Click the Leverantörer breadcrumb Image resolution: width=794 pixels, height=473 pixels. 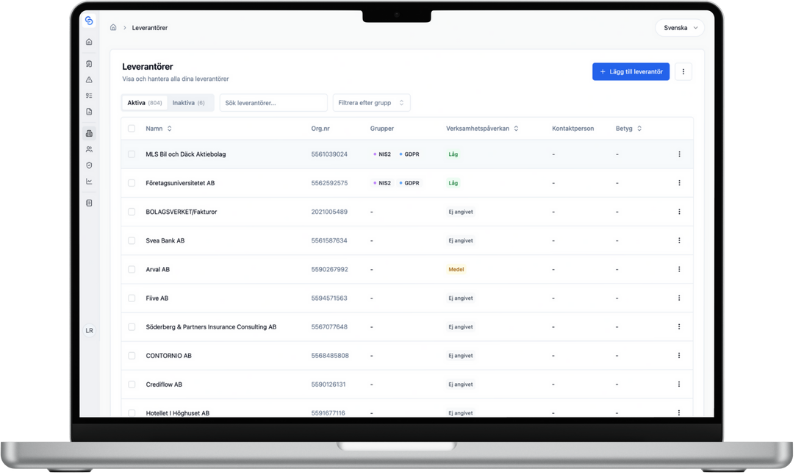point(149,28)
